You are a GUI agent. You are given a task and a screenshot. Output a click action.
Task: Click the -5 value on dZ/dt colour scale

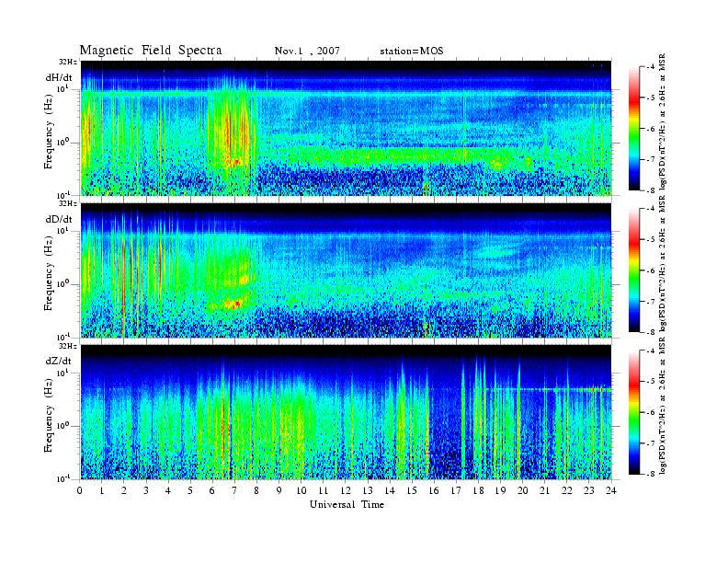[651, 382]
